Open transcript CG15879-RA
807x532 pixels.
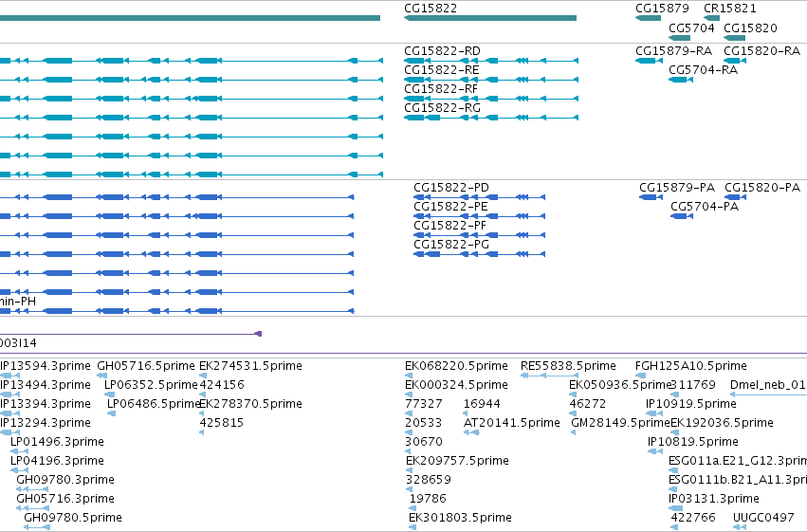[673, 51]
